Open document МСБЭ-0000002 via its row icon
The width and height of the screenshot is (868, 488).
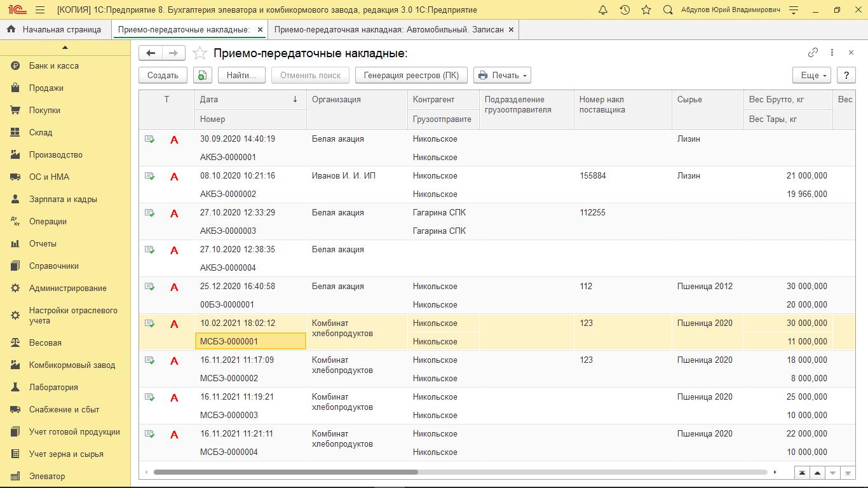tap(150, 360)
